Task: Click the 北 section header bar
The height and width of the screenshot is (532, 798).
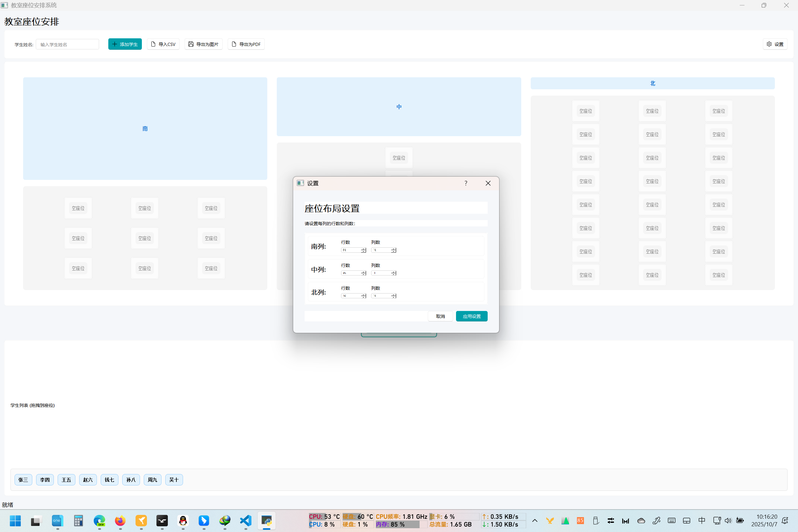Action: click(652, 84)
